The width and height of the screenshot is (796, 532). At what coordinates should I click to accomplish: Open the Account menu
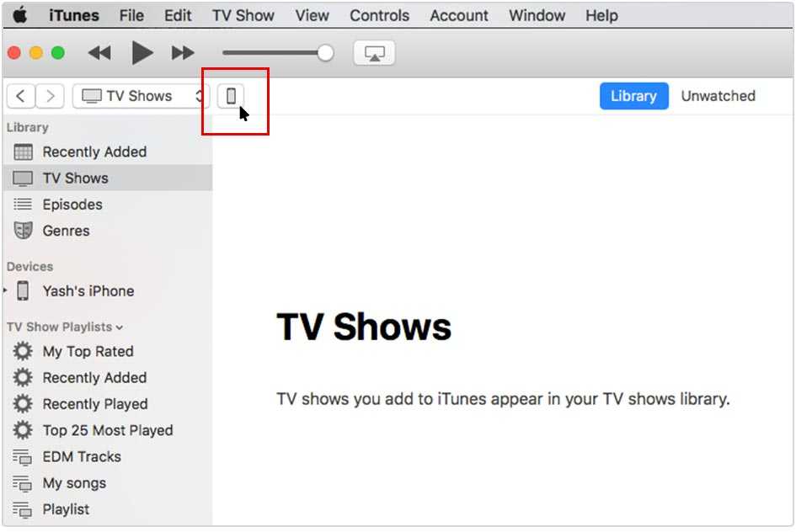pos(459,15)
